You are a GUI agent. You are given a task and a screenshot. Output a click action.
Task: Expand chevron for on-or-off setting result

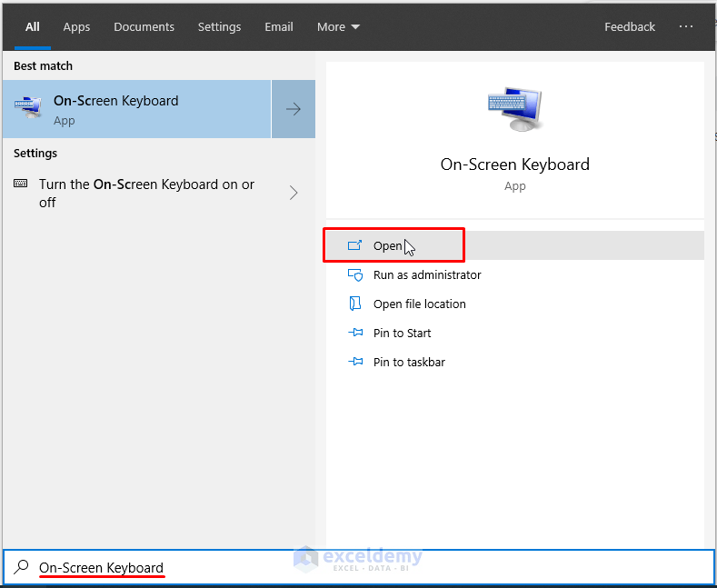(294, 193)
